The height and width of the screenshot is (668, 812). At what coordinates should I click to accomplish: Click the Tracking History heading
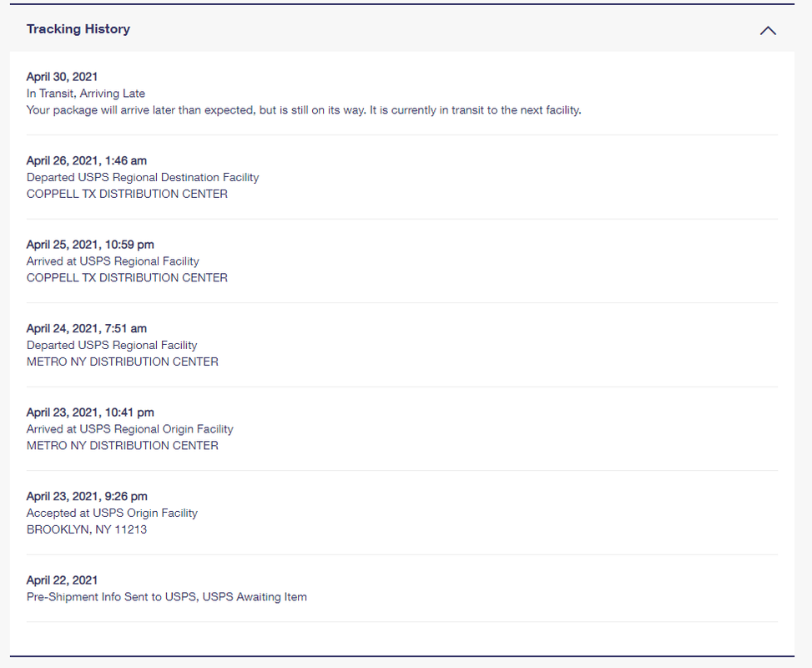(x=78, y=29)
